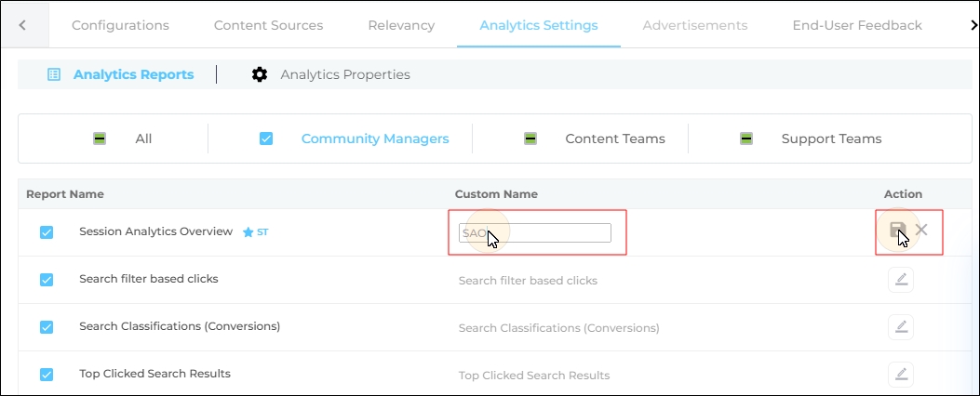The width and height of the screenshot is (980, 396).
Task: Uncheck the Community Managers checkbox
Action: click(266, 139)
